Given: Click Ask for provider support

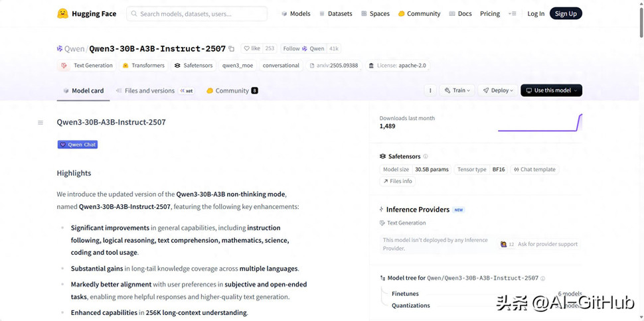Looking at the screenshot, I should click(548, 244).
